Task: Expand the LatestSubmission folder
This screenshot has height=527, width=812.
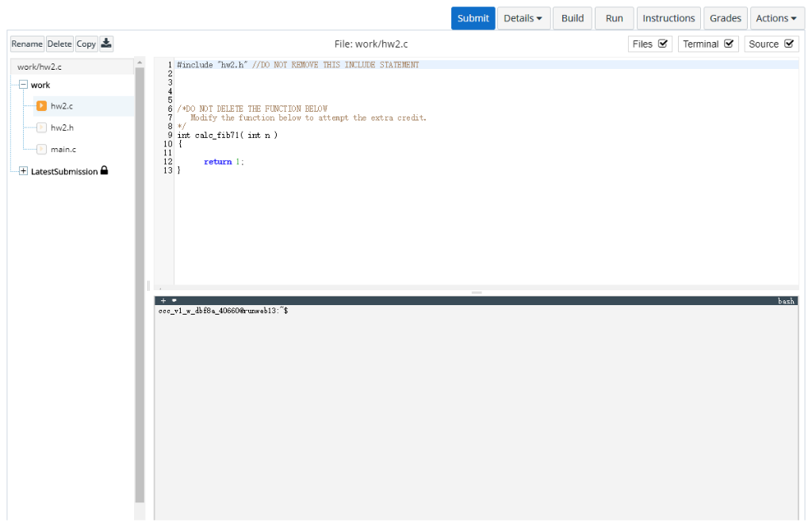Action: pyautogui.click(x=22, y=170)
